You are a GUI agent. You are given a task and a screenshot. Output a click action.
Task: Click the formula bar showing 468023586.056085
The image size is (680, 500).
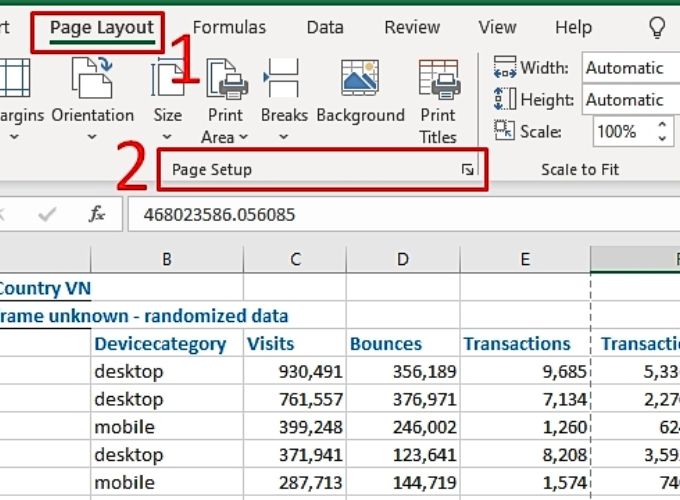pyautogui.click(x=404, y=214)
